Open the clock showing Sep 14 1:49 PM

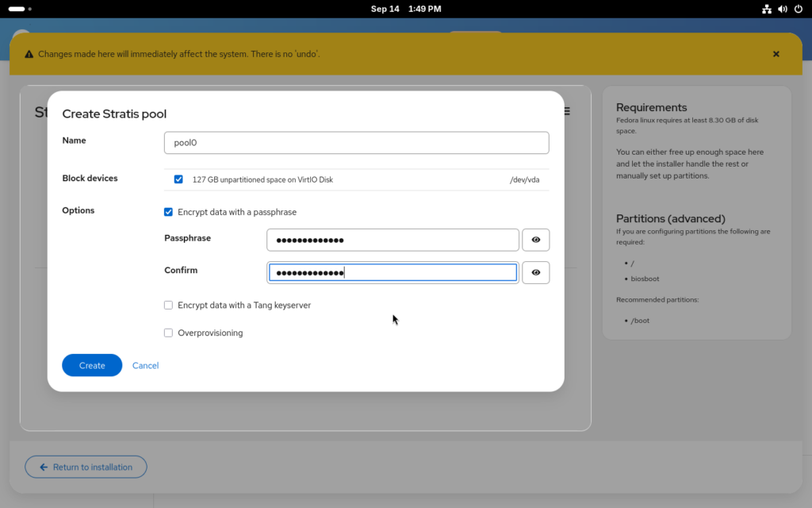tap(406, 9)
